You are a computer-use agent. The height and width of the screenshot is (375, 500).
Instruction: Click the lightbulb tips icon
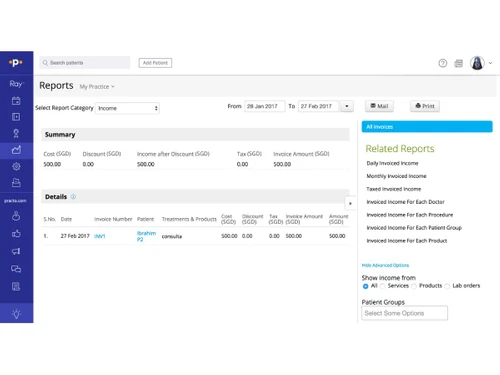pyautogui.click(x=16, y=314)
